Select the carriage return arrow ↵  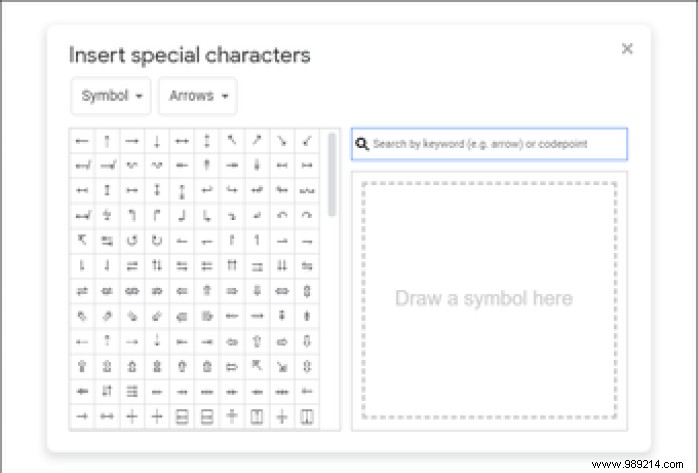(x=257, y=215)
